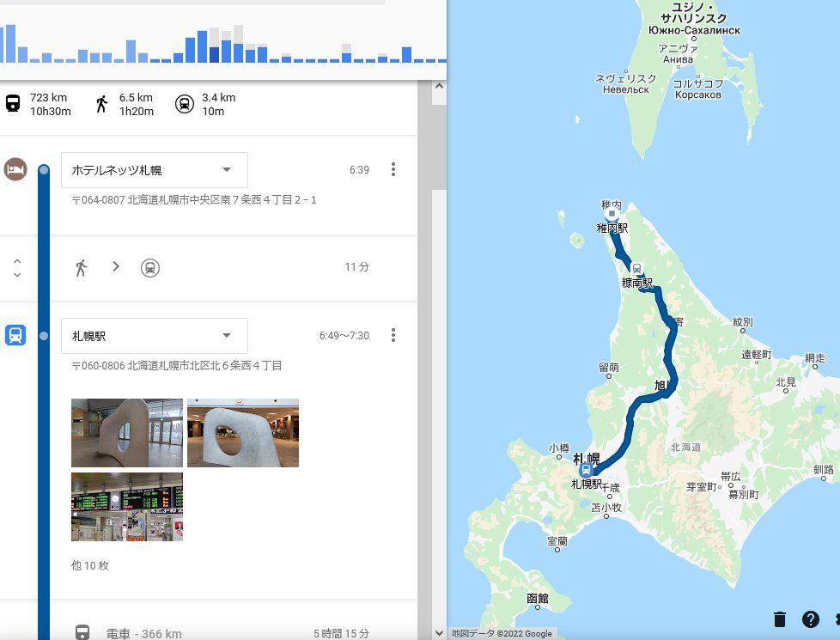The width and height of the screenshot is (840, 640).
Task: Click the blue train icon beside 札幌駅 entry
Action: click(15, 335)
